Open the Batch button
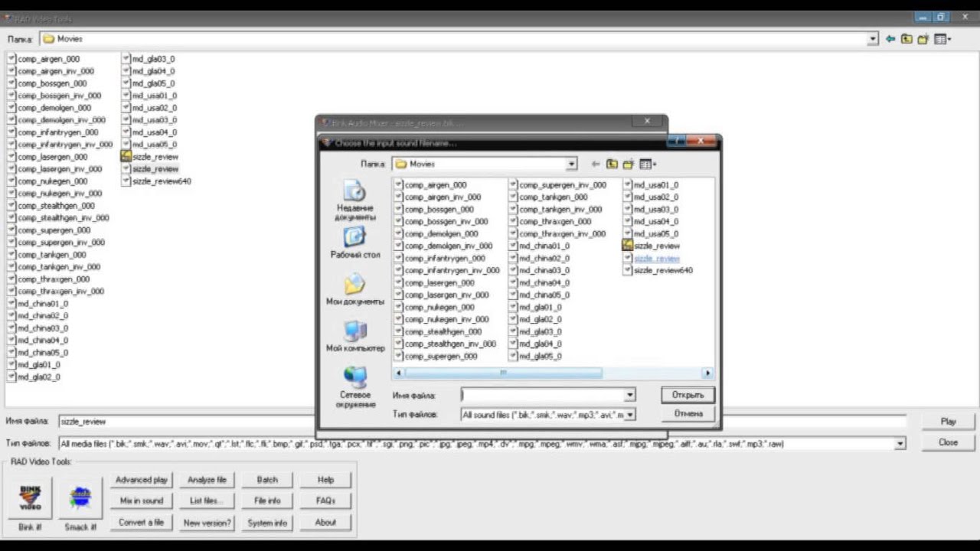The height and width of the screenshot is (551, 980). 267,480
